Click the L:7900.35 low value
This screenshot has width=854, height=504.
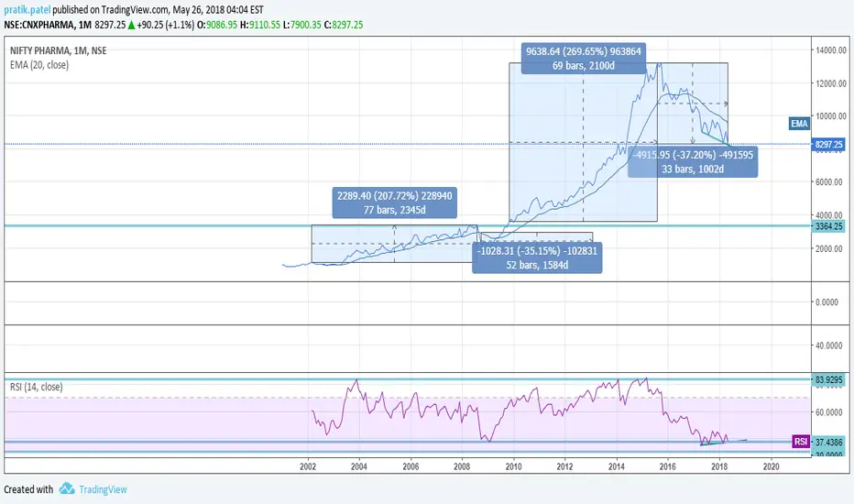[x=302, y=25]
